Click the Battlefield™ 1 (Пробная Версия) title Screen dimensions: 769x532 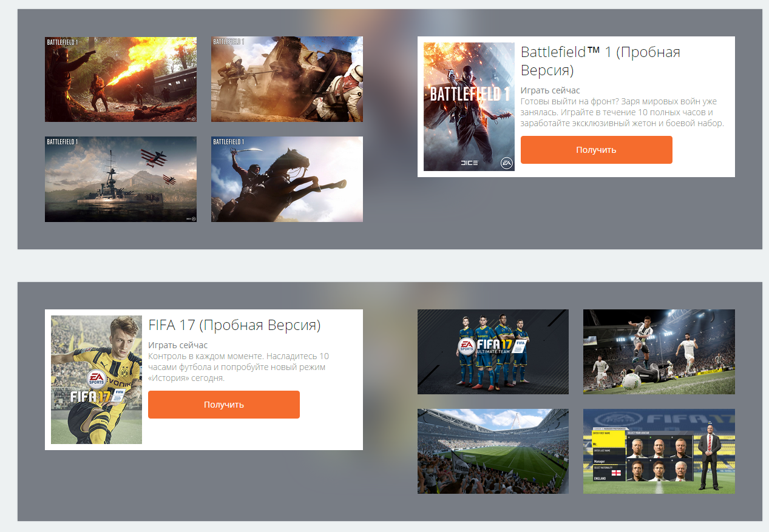click(x=600, y=61)
